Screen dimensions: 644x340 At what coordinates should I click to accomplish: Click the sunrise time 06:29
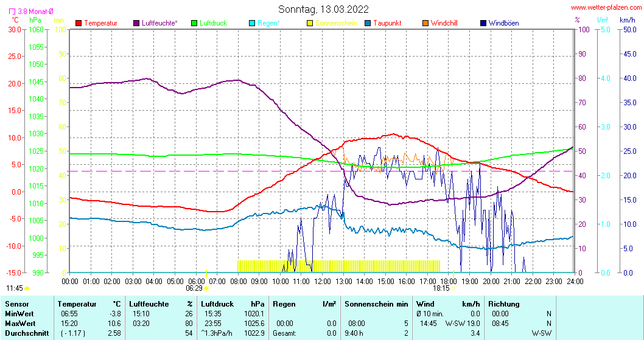coord(194,288)
